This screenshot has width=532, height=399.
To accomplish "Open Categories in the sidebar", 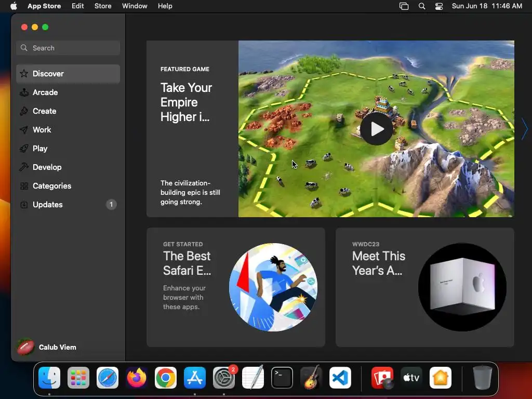I will (x=68, y=185).
